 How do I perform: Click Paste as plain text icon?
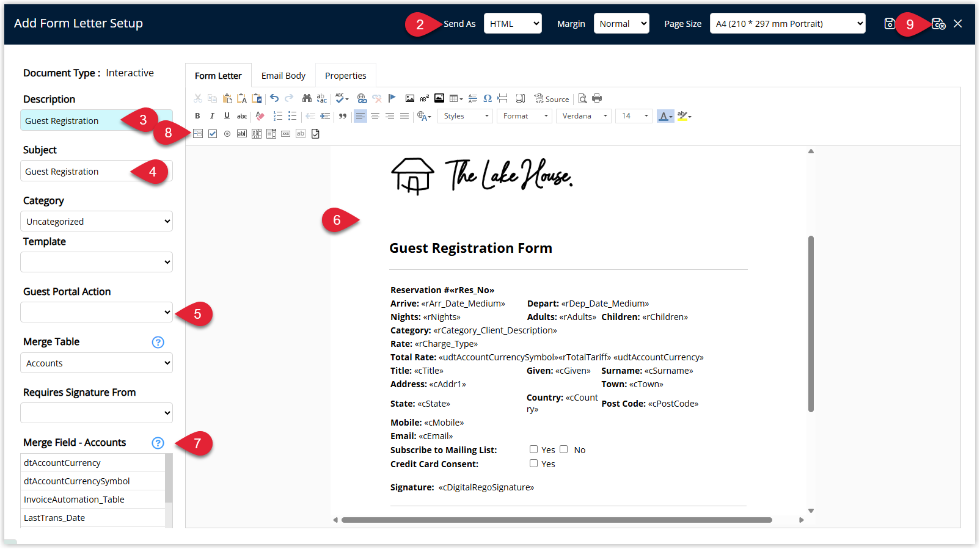242,98
